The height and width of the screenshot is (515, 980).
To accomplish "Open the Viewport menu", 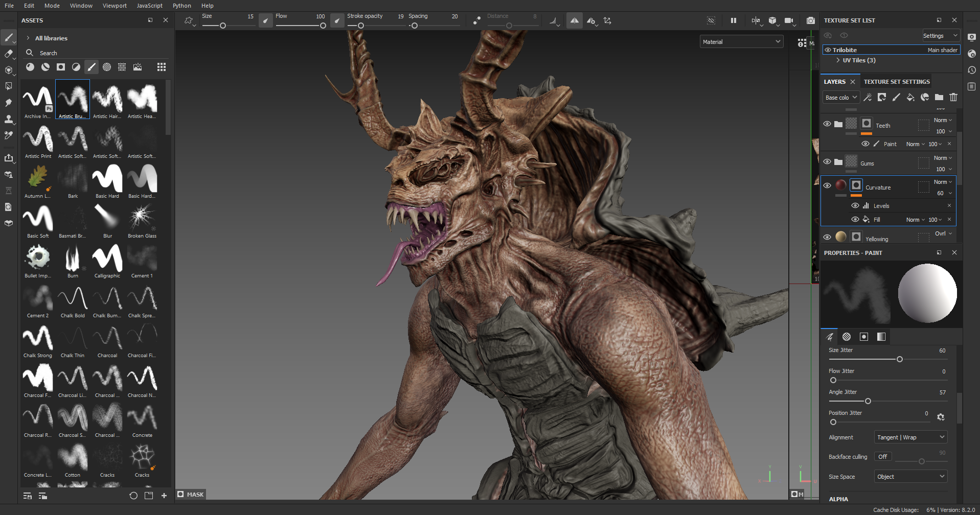I will pos(115,6).
